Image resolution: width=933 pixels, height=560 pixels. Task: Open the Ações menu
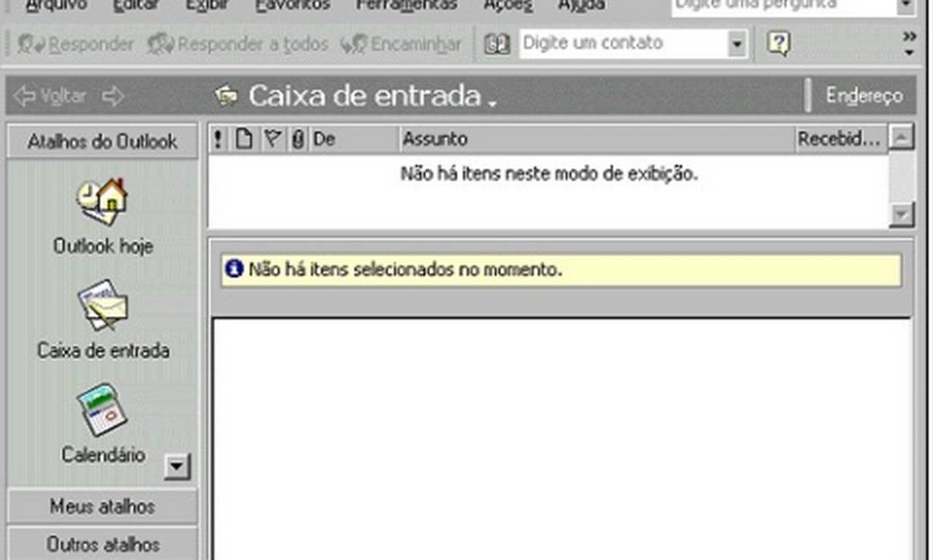click(x=506, y=5)
